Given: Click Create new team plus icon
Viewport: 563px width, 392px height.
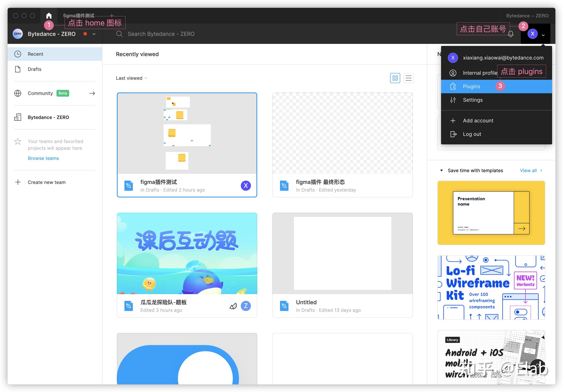Looking at the screenshot, I should (18, 182).
